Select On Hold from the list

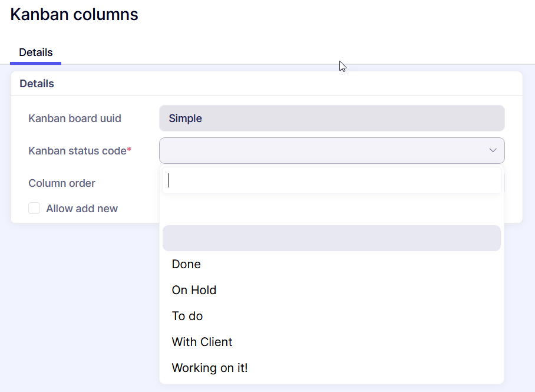coord(194,290)
